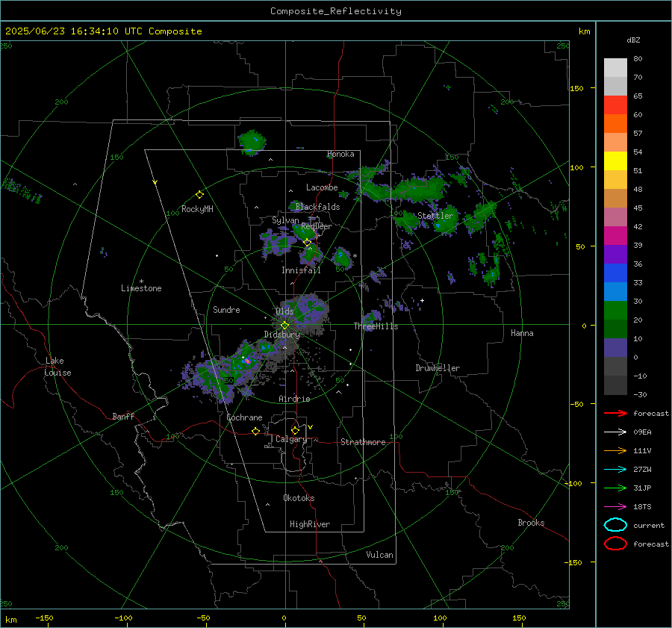672x628 pixels.
Task: Click the yellow 54 dBZ color swatch
Action: pyautogui.click(x=615, y=161)
